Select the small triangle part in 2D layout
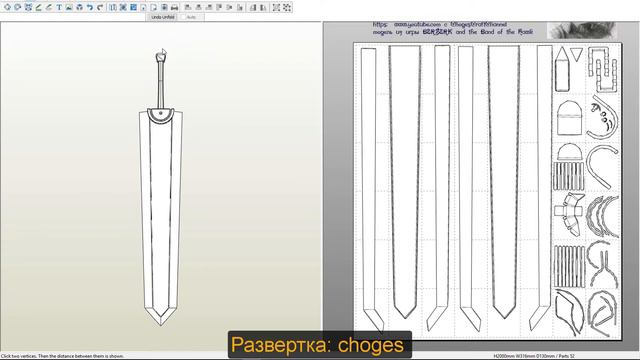Screen dimensions: 640x360 (x=576, y=54)
